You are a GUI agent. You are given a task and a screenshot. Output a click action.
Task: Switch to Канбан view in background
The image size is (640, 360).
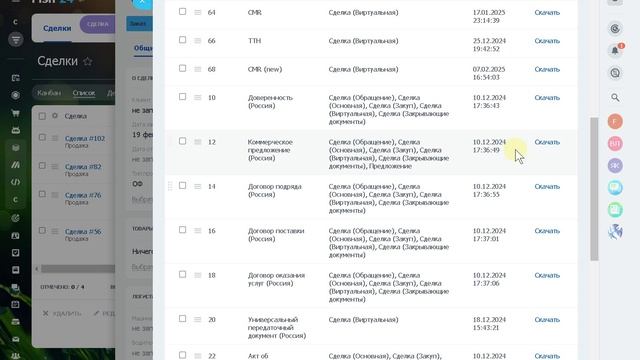[49, 93]
